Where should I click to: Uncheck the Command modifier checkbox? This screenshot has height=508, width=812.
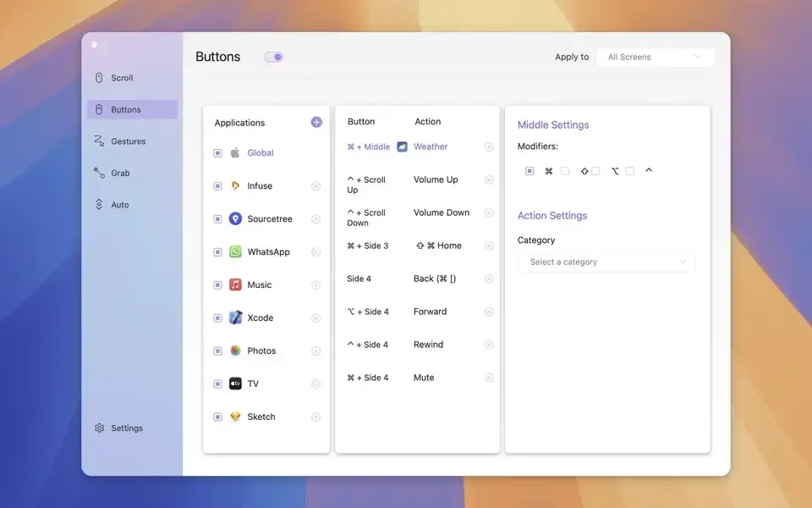coord(529,170)
